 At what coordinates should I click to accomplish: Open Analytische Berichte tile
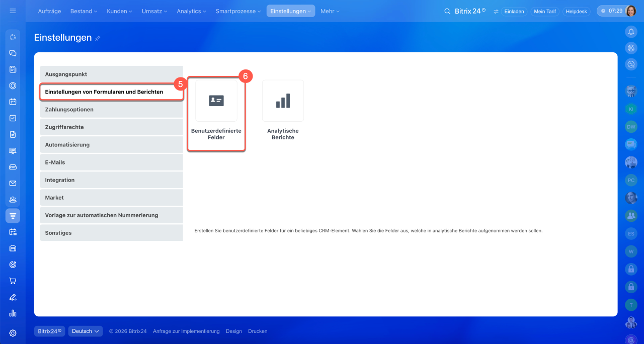(x=283, y=110)
